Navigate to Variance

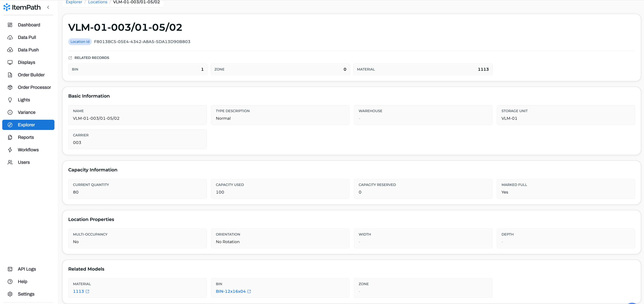point(28,112)
